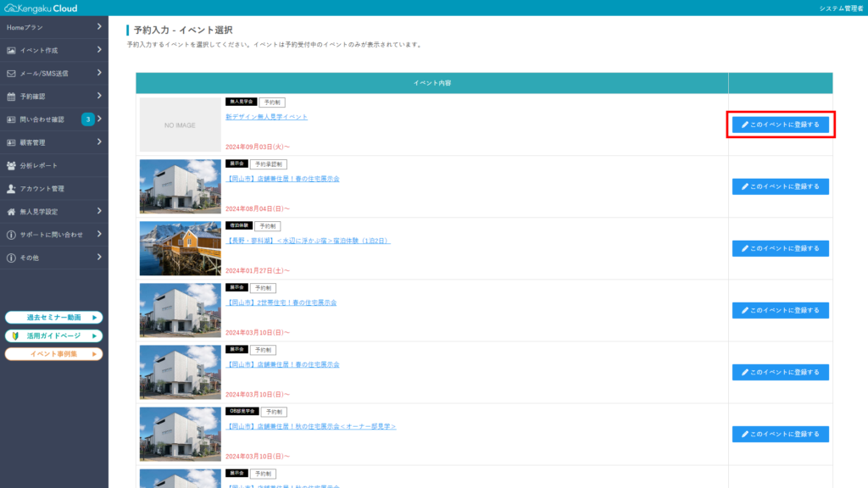Click the calendar icon for 予約確認
The height and width of the screenshot is (488, 868).
tap(11, 97)
